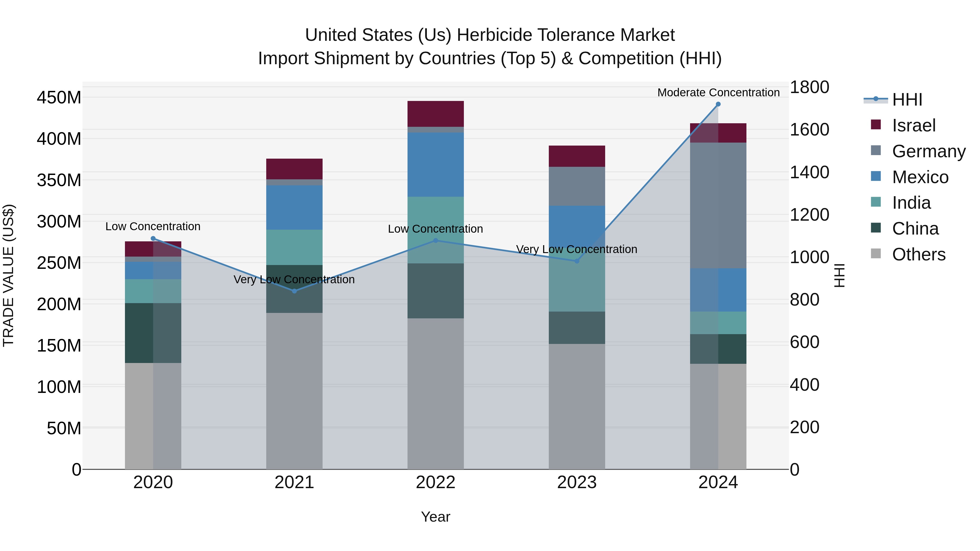Click the 'Year' x-axis title
980x551 pixels.
[x=436, y=517]
